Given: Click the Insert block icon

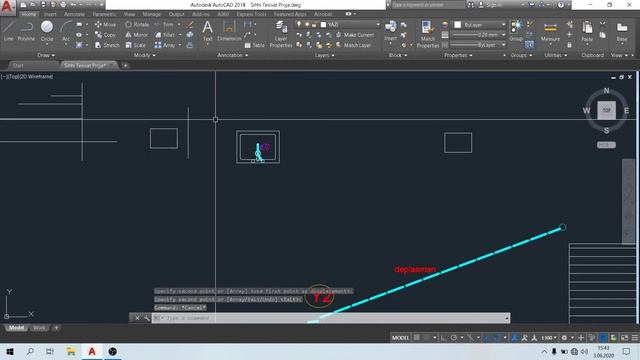Looking at the screenshot, I should tap(390, 31).
